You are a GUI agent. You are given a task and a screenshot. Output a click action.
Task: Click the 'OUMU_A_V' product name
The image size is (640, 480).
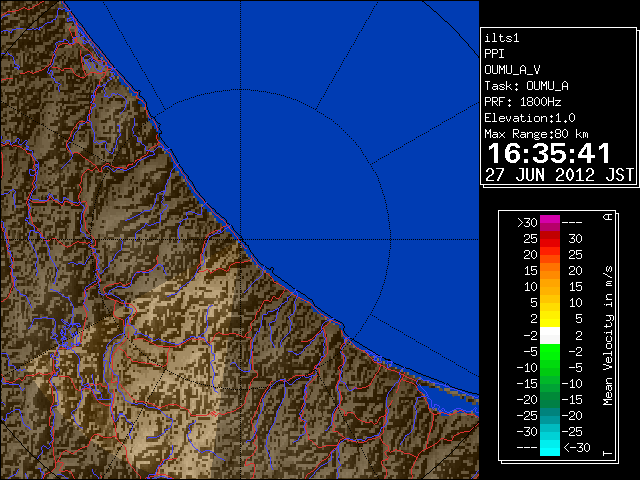tap(512, 70)
